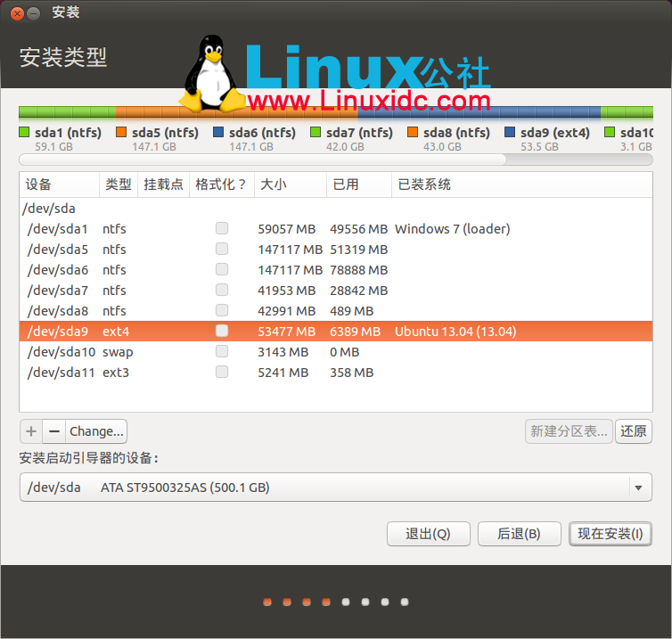The height and width of the screenshot is (639, 672).
Task: Select the /dev/sda10 swap row
Action: point(336,352)
